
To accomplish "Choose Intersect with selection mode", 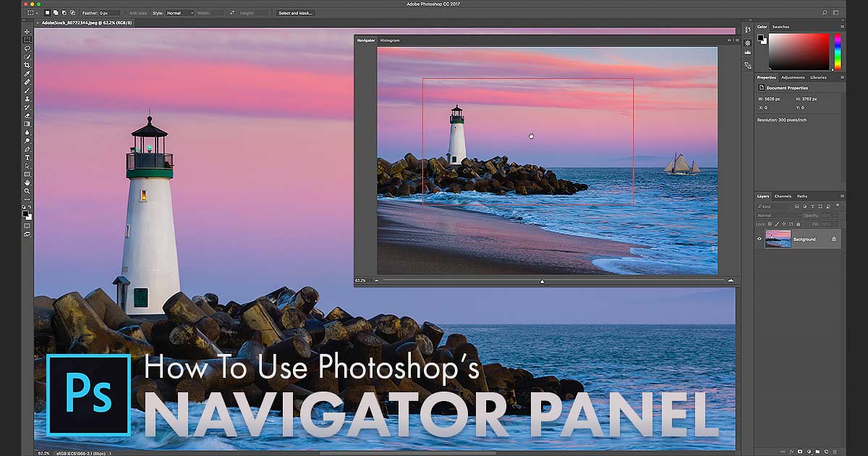I will point(72,13).
